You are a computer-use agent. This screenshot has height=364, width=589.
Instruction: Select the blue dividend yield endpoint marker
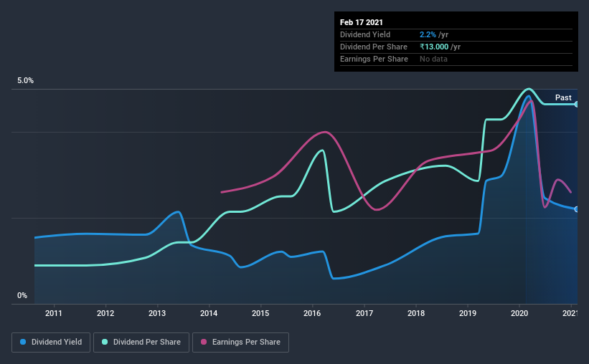pyautogui.click(x=577, y=209)
